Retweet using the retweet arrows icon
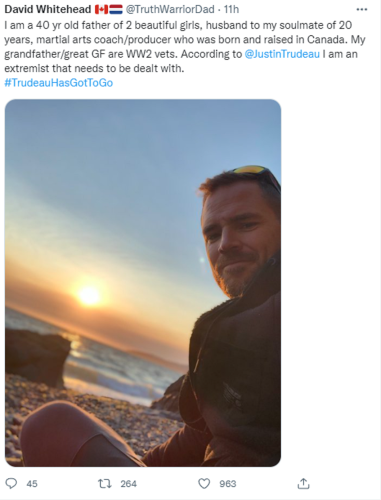Screen dimensions: 381x500 pyautogui.click(x=105, y=483)
